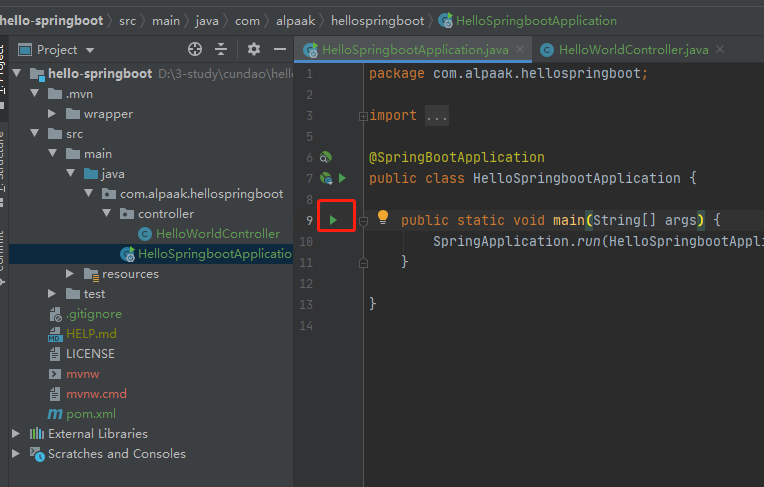Close the HelloSpringbootApplication.java tab
Viewport: 764px width, 487px height.
coord(520,49)
